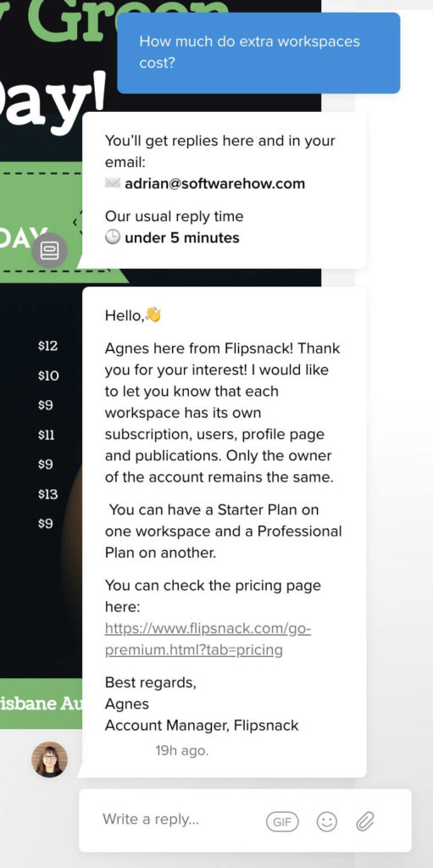
Task: Click the clock icon beside reply time
Action: tap(113, 238)
